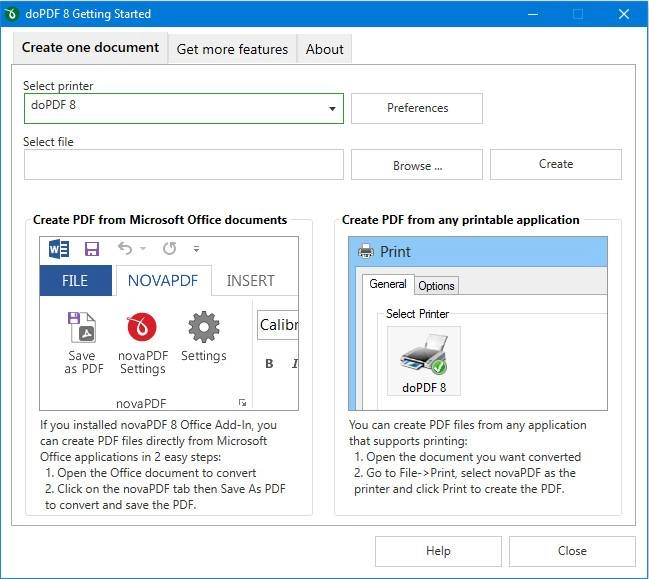Select the General tab in Print preview

tap(388, 284)
